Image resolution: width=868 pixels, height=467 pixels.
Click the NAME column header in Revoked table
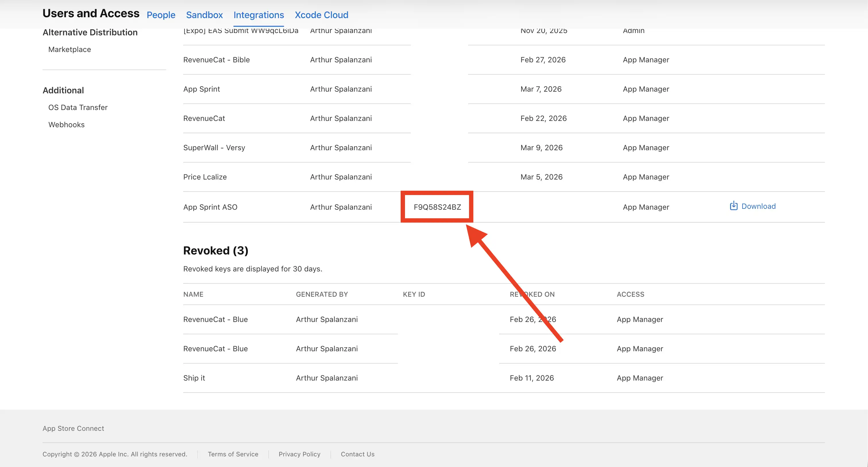point(193,294)
